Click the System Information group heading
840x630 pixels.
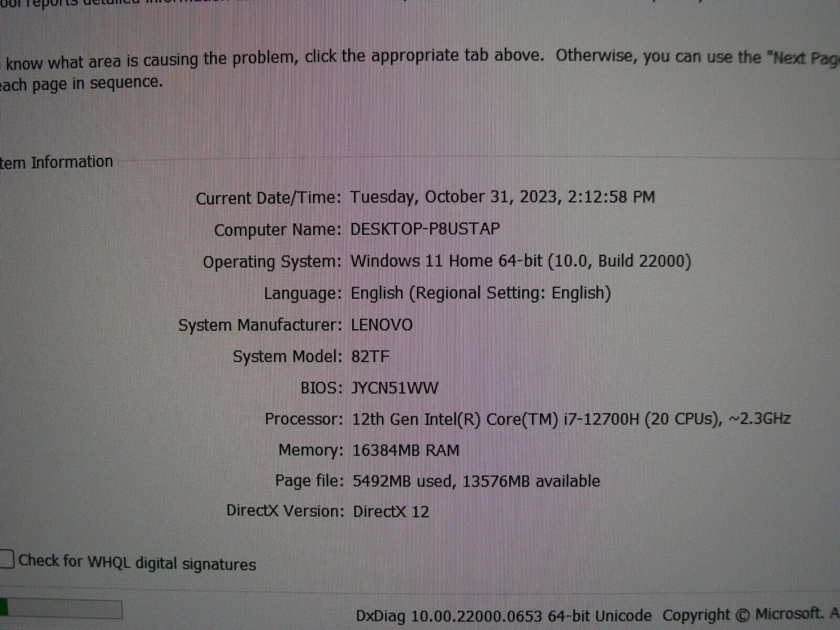56,162
